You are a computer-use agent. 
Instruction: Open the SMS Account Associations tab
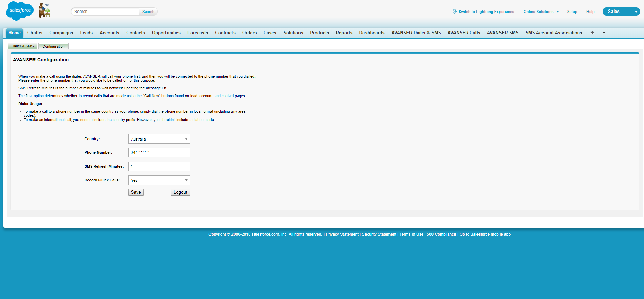(x=554, y=33)
